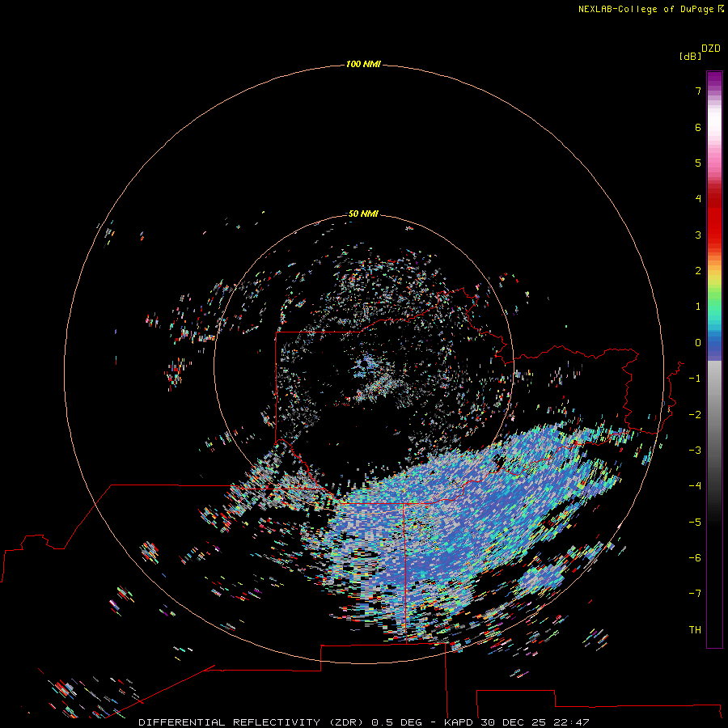Click the legend value -2 label
Viewport: 728px width, 728px height.
695,415
